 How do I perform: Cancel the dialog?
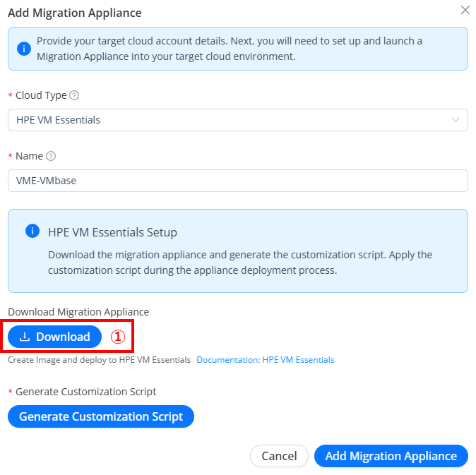click(279, 456)
